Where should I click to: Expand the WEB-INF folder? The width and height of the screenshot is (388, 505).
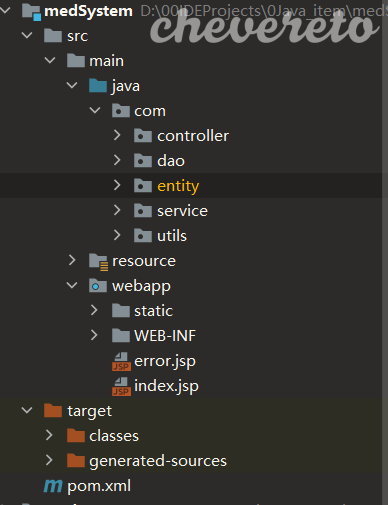point(94,335)
